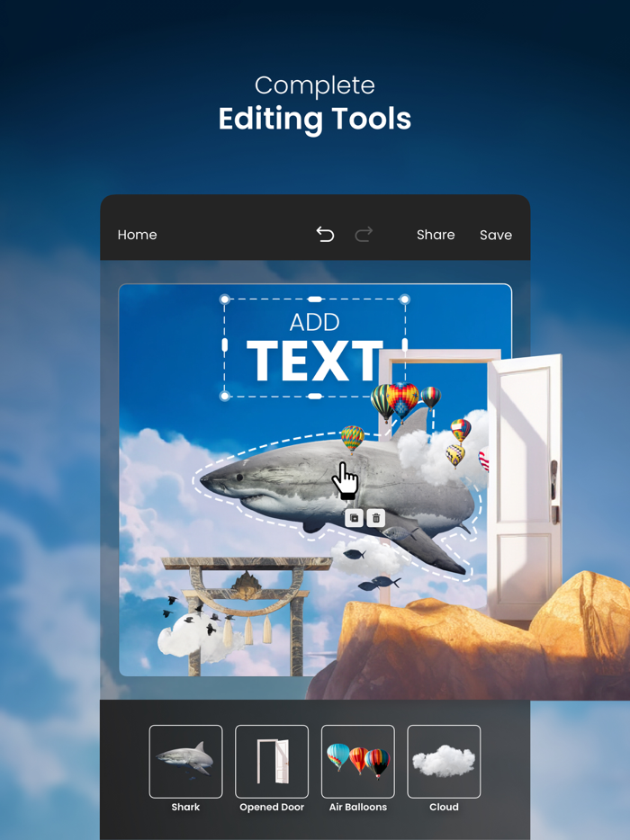Select the Shark sticker thumbnail

pos(185,761)
